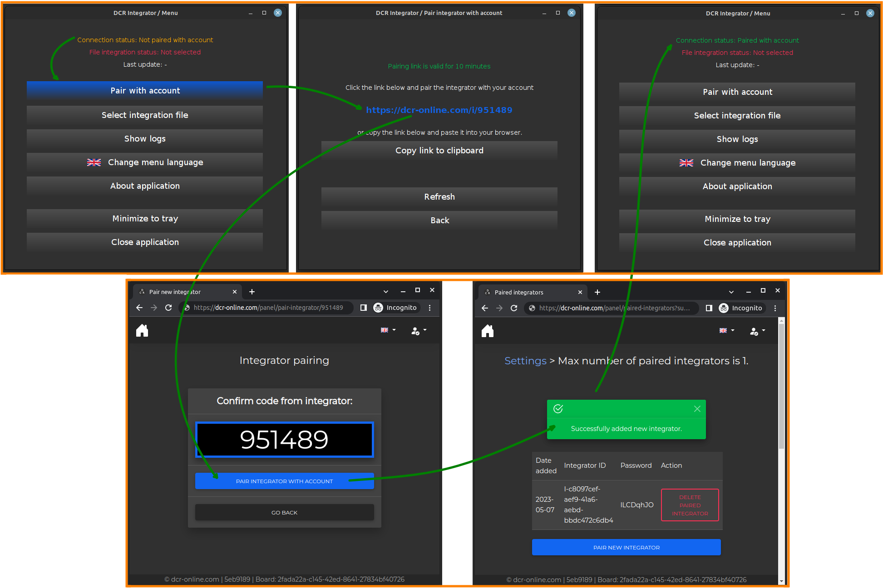Image resolution: width=883 pixels, height=588 pixels.
Task: Click home icon on Paired integrators page
Action: [x=488, y=331]
